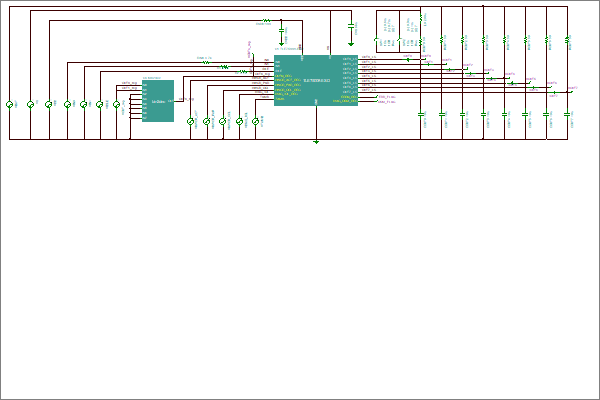Image resolution: width=600 pixels, height=400 pixels.
Task: Select the smaller teal subcircuit block on the left
Action: (x=158, y=101)
